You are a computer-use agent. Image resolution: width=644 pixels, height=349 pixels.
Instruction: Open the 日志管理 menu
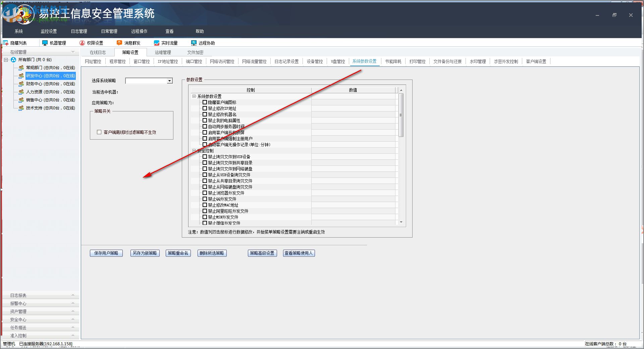point(79,31)
